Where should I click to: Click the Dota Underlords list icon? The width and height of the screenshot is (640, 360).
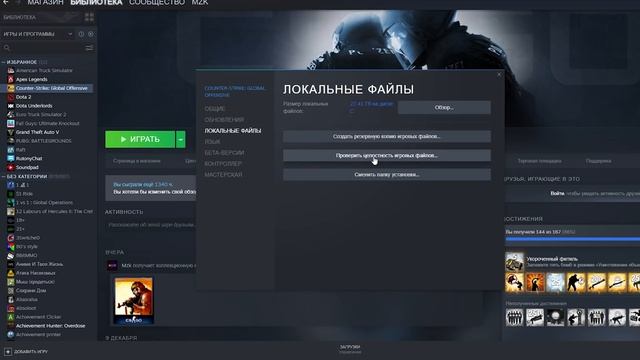click(x=11, y=106)
